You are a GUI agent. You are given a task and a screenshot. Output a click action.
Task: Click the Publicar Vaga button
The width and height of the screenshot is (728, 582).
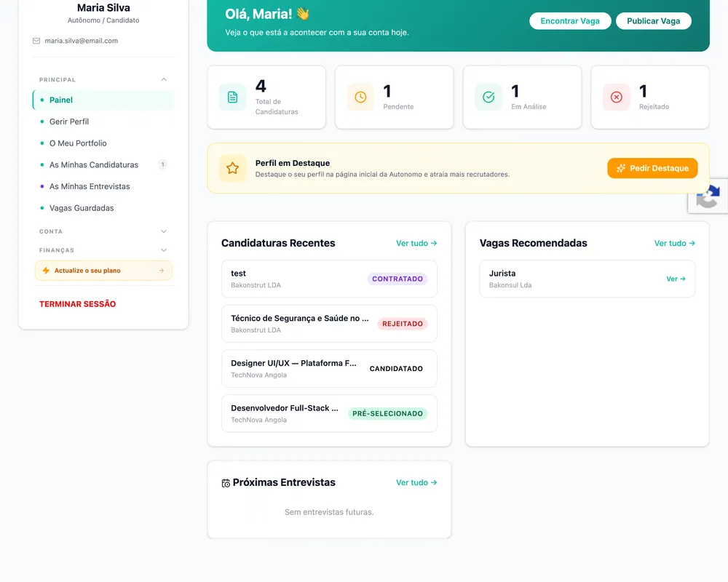point(653,21)
